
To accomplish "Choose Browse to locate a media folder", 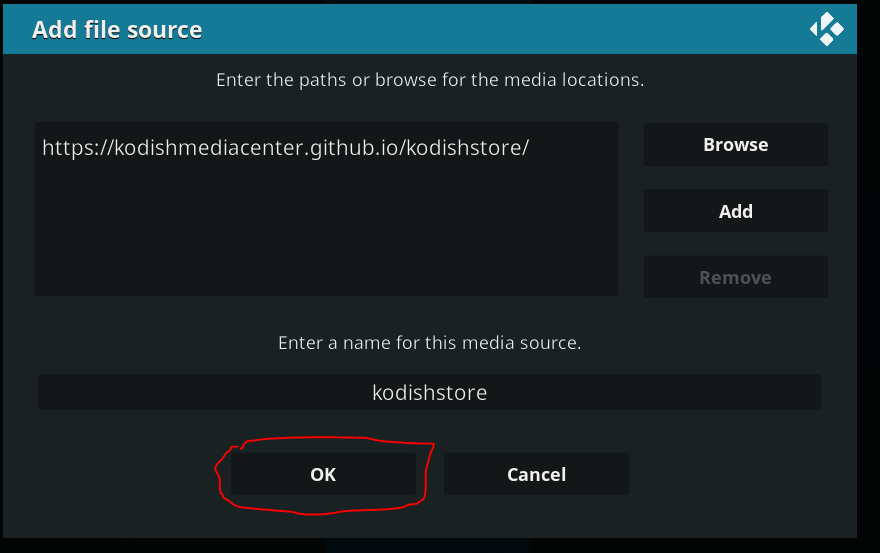I will 735,144.
